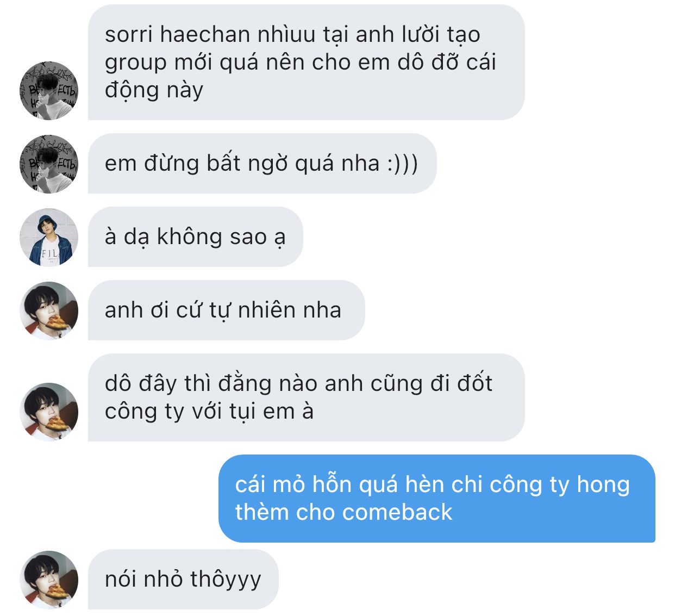The height and width of the screenshot is (616, 675).
Task: Tap the 'anh ơi cứ tự nhiên nha' message
Action: click(226, 310)
